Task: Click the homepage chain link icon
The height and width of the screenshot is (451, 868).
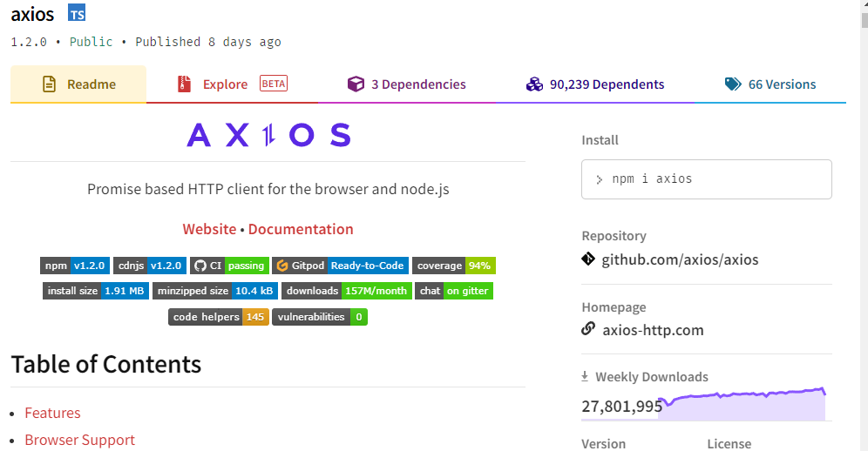Action: click(588, 329)
